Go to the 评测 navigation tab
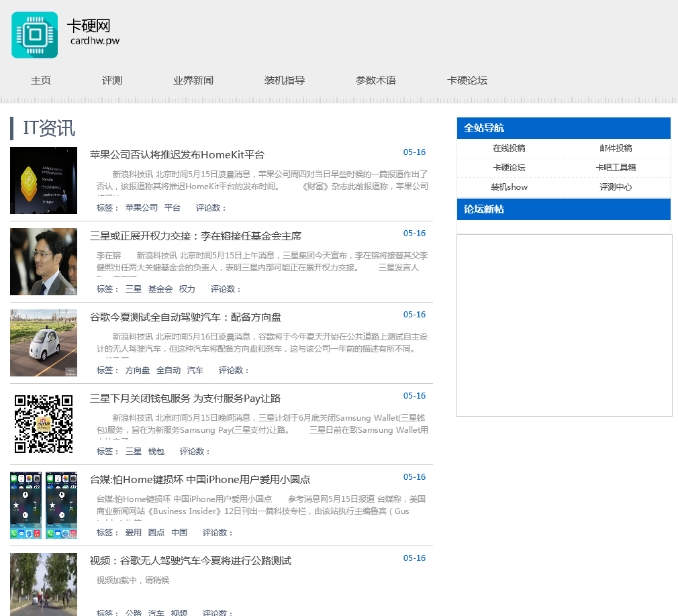The width and height of the screenshot is (678, 616). 112,81
